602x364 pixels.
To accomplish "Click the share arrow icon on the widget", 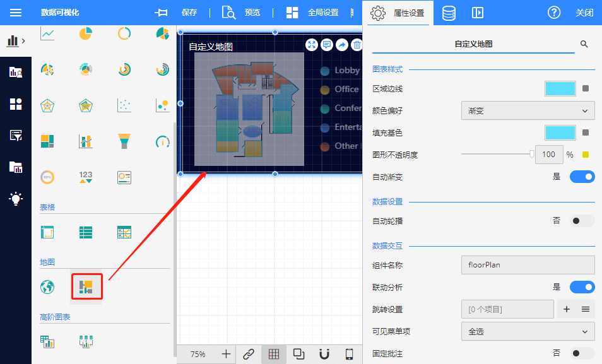I will pyautogui.click(x=341, y=45).
